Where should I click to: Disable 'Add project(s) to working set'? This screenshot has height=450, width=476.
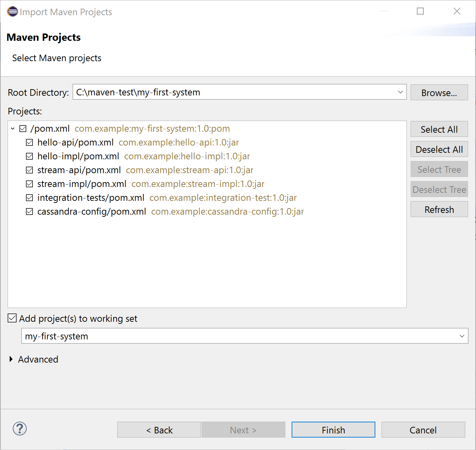(12, 318)
